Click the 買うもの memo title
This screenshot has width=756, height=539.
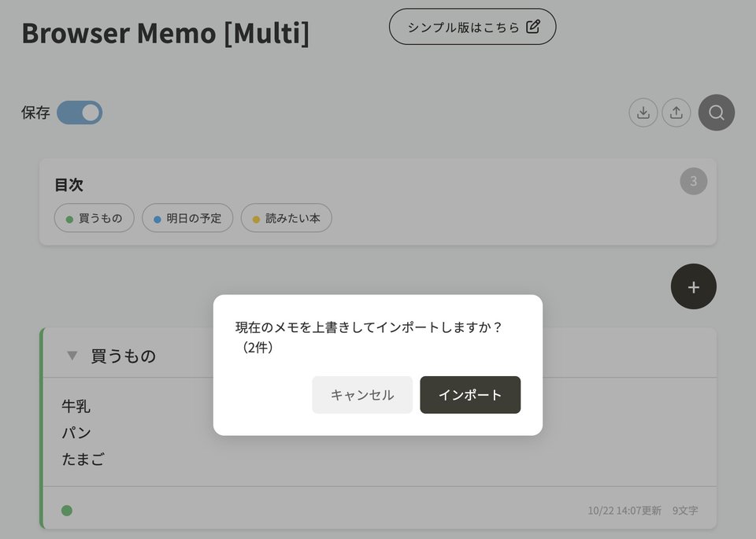tap(124, 356)
